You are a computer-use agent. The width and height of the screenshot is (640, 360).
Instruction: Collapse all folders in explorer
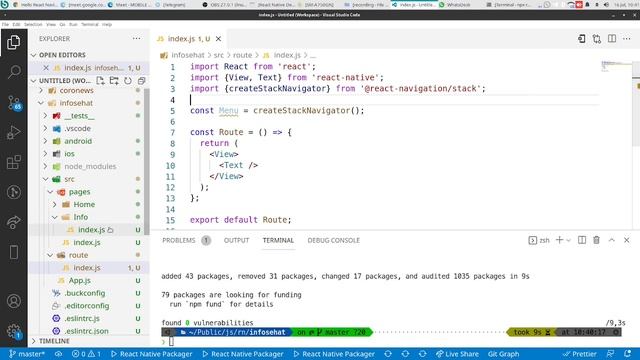pyautogui.click(x=141, y=80)
